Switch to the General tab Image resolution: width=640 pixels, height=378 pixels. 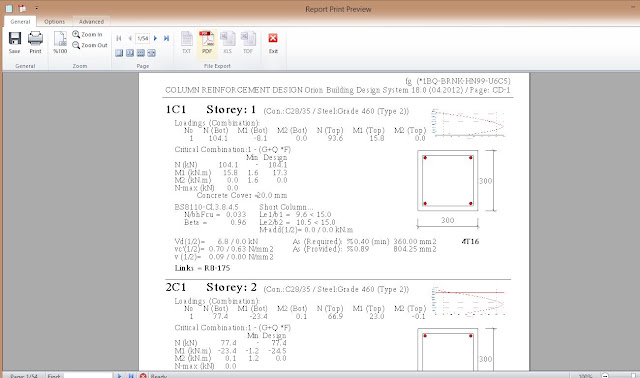point(20,22)
